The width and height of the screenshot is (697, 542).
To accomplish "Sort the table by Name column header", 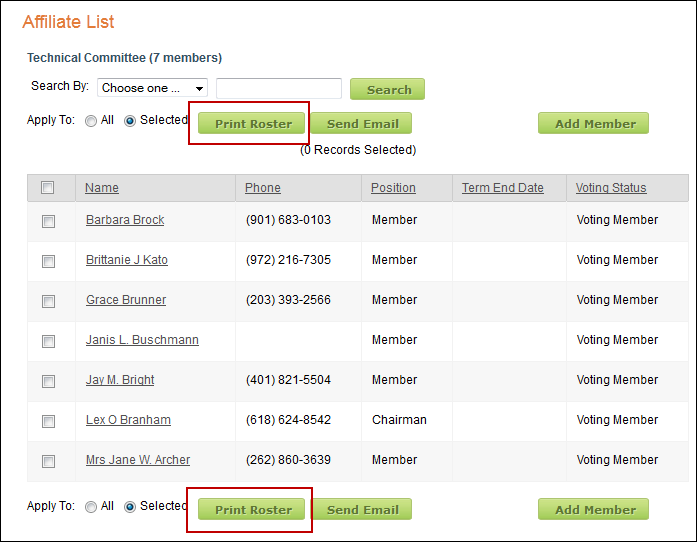I will click(x=102, y=188).
